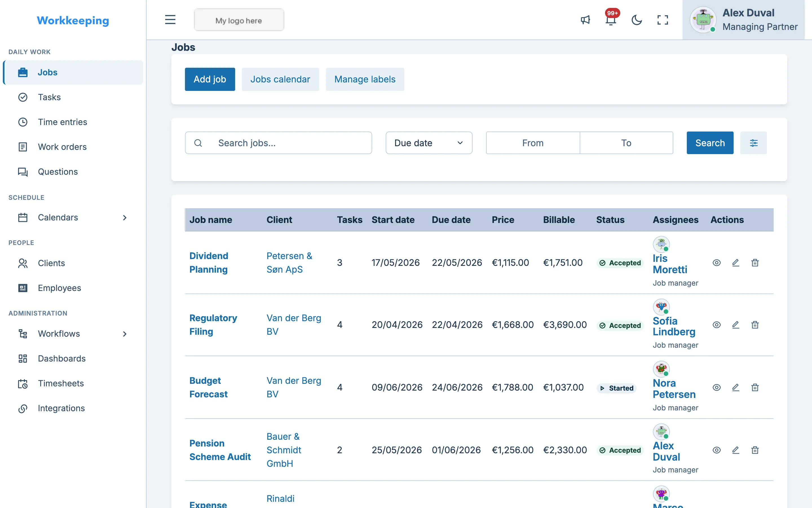Open the Dividend Planning job link
The height and width of the screenshot is (508, 812).
209,263
